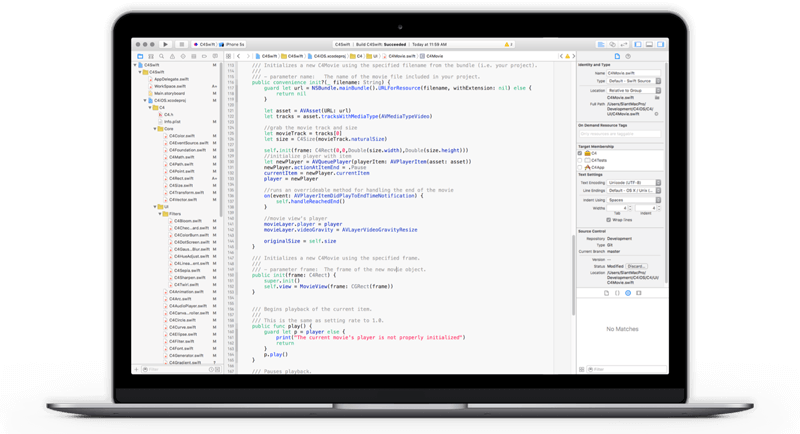Toggle the Navigator pane visibility
This screenshot has height=434, width=800.
coord(638,44)
